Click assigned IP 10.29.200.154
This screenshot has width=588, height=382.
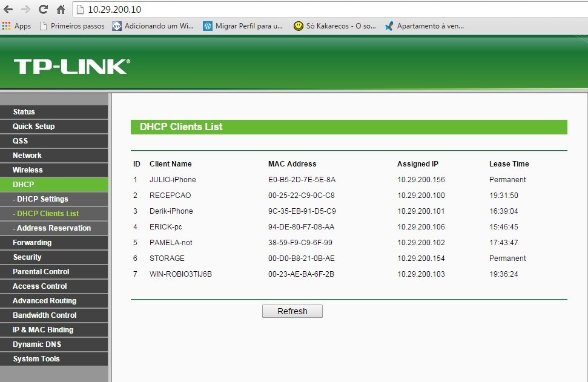421,259
